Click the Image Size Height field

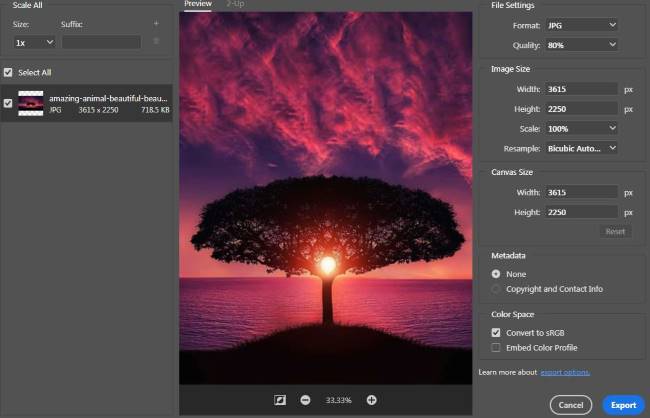coord(581,109)
